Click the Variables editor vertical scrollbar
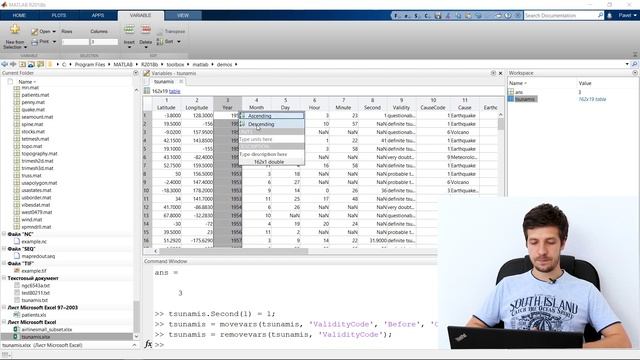Screen dimensions: 640x360 501,124
